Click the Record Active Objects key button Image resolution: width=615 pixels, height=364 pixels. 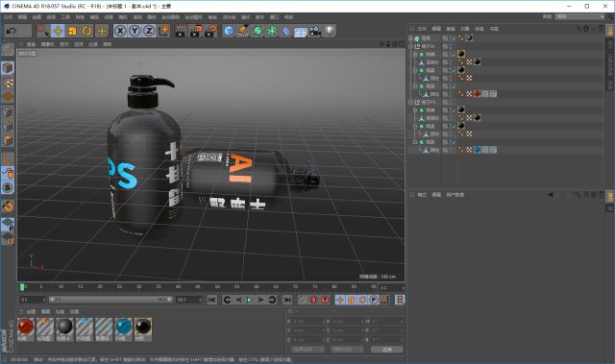pyautogui.click(x=303, y=300)
